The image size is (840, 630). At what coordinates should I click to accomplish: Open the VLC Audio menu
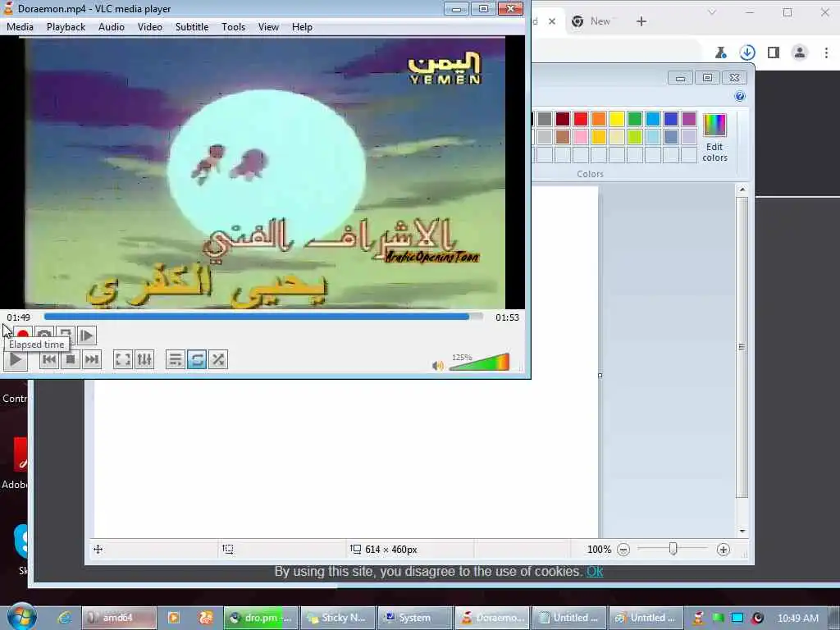(112, 27)
